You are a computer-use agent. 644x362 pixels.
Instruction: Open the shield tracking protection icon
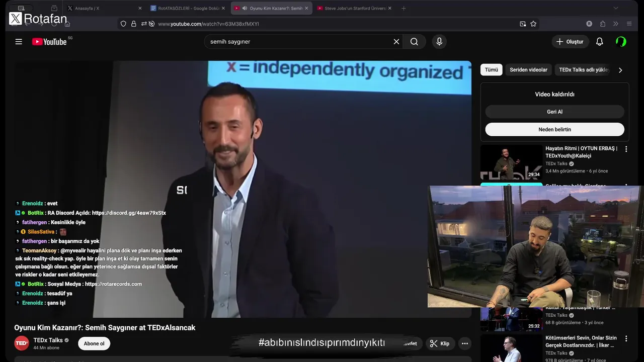tap(123, 24)
